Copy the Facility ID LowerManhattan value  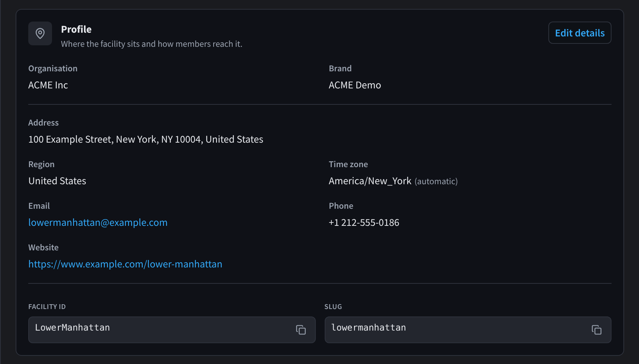(301, 330)
